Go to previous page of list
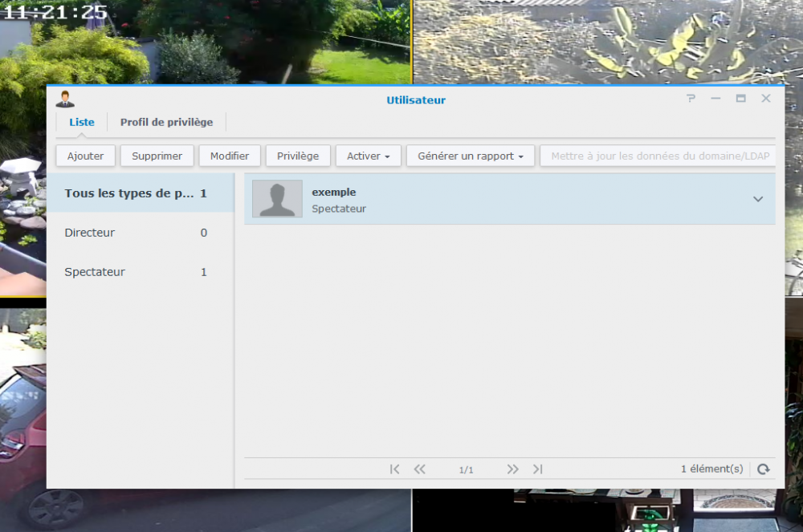The width and height of the screenshot is (803, 532). coord(419,469)
